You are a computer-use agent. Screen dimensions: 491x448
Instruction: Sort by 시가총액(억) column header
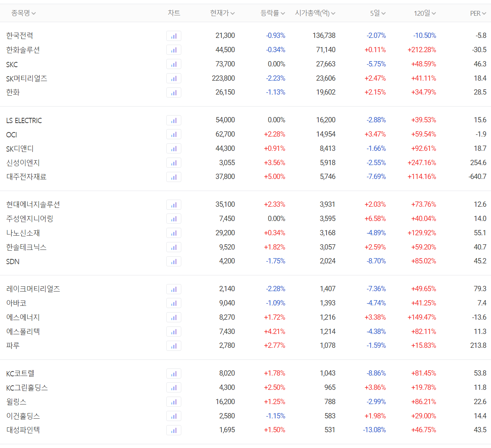(315, 13)
